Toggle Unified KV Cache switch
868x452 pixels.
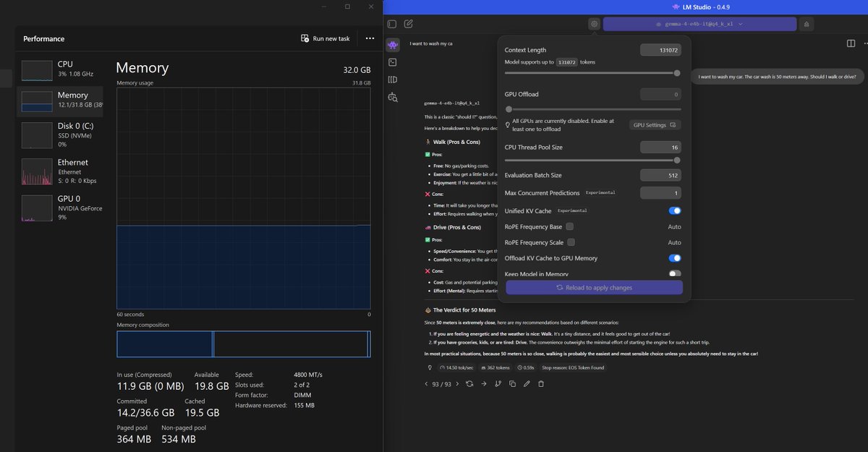(675, 210)
